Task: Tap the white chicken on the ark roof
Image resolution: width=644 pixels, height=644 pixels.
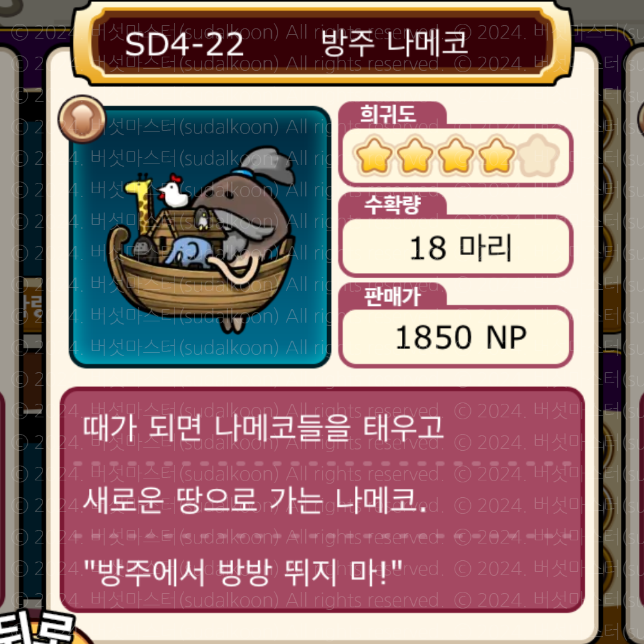Action: [173, 191]
